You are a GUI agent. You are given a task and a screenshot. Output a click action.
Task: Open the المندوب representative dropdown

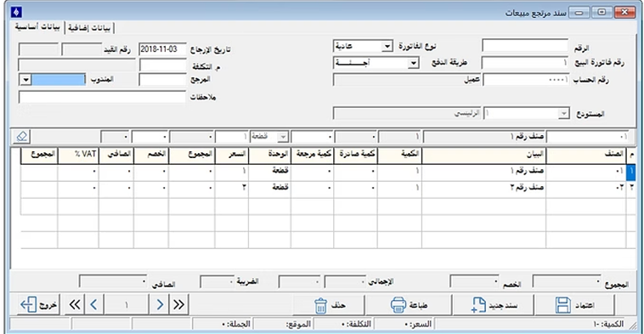(x=25, y=79)
